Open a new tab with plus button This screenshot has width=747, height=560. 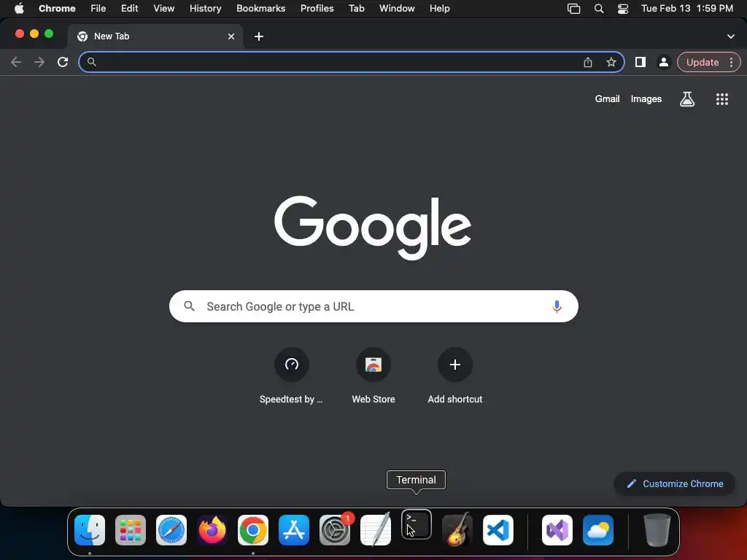tap(259, 36)
